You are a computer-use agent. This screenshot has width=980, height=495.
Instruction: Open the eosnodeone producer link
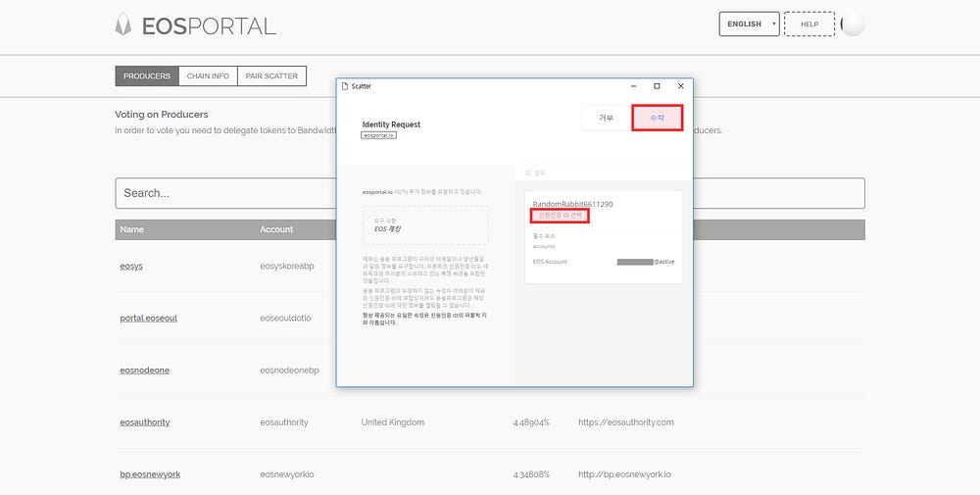click(144, 370)
